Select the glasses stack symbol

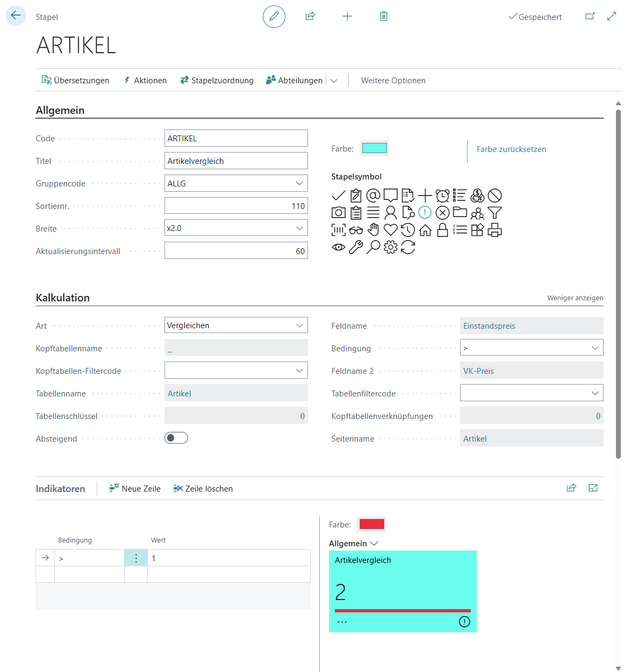tap(356, 230)
